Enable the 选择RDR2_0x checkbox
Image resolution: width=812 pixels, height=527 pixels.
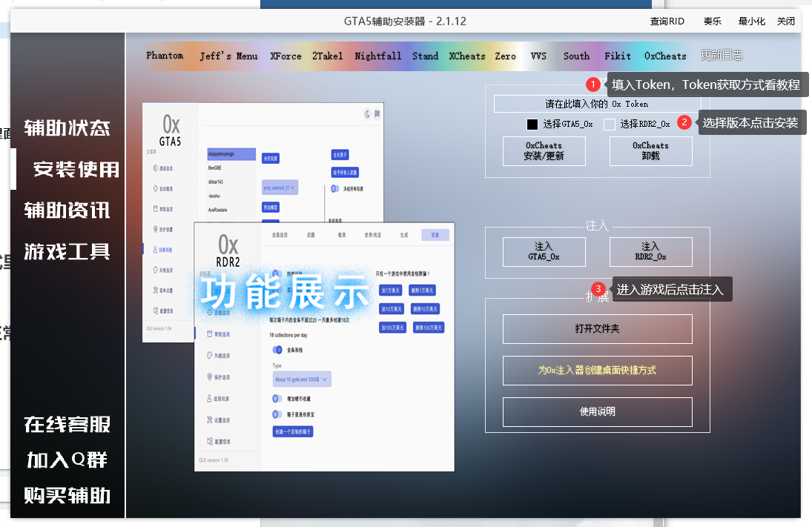coord(610,125)
